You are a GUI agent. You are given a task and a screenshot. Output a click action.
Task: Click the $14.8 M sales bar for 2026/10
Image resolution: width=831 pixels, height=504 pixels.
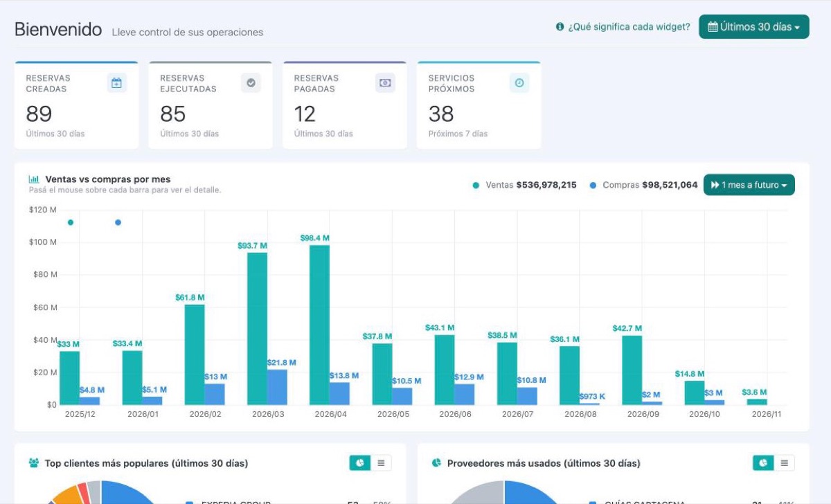coord(695,393)
